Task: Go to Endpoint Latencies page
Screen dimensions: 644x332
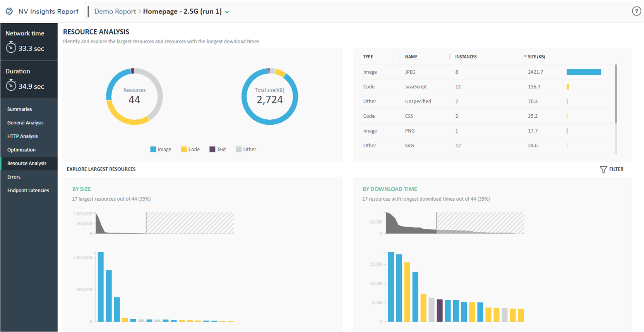Action: point(28,191)
